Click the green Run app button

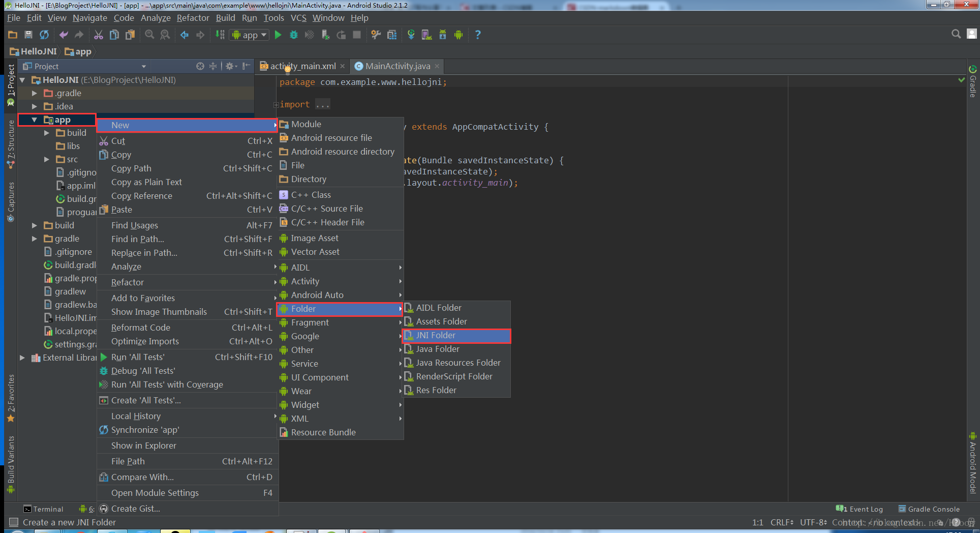278,35
